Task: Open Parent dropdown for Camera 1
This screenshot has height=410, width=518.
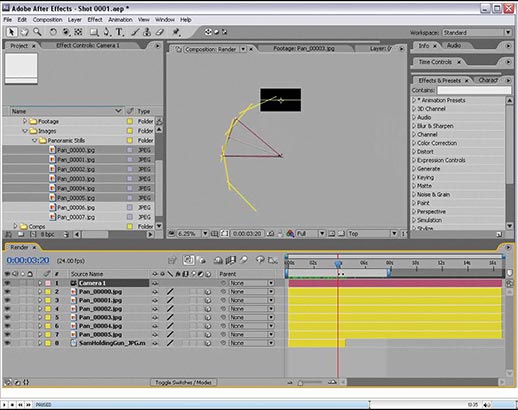Action: 251,283
